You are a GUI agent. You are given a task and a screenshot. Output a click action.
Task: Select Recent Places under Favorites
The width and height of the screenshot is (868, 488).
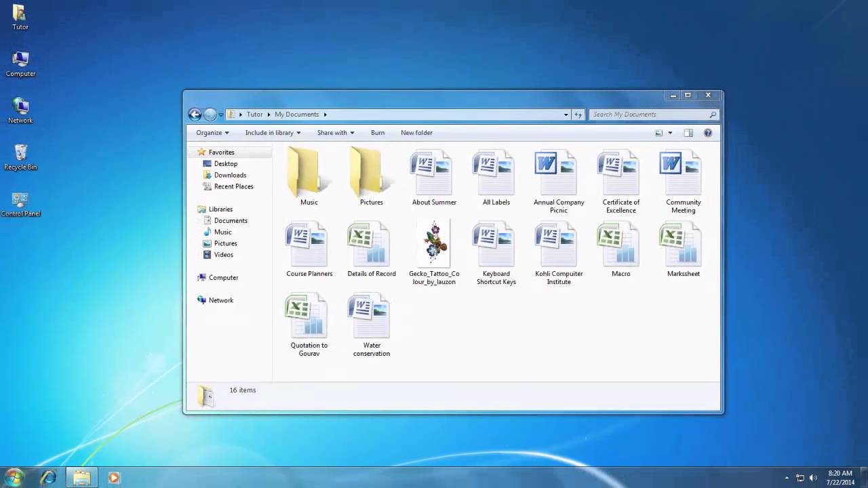(x=233, y=186)
